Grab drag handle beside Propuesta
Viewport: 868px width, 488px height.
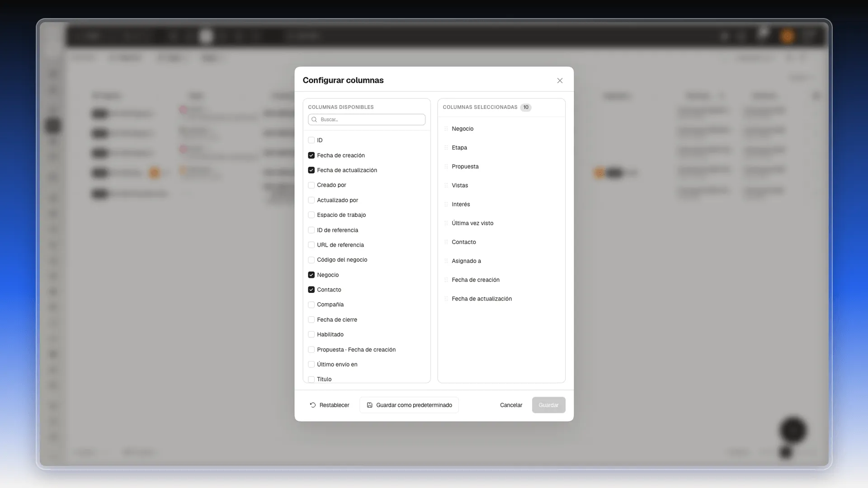coord(446,166)
